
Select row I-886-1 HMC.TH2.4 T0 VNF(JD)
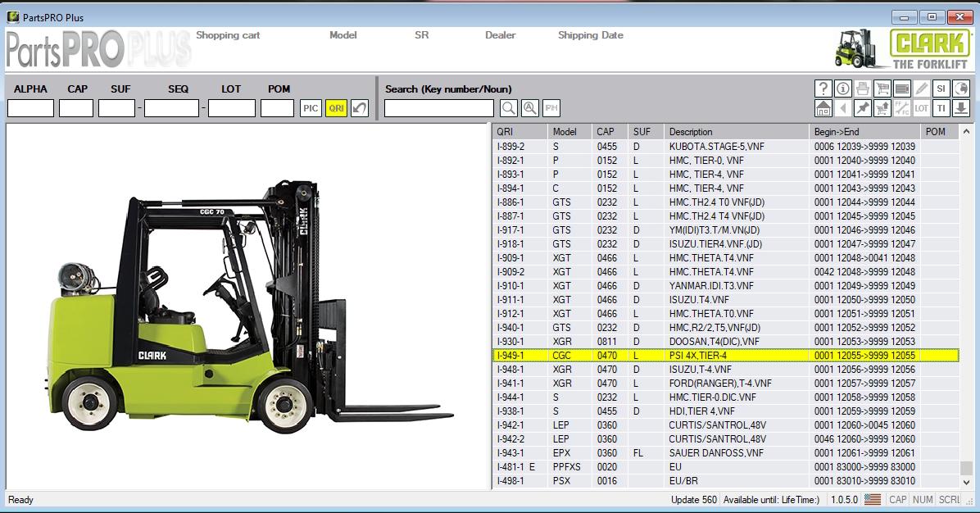(726, 202)
